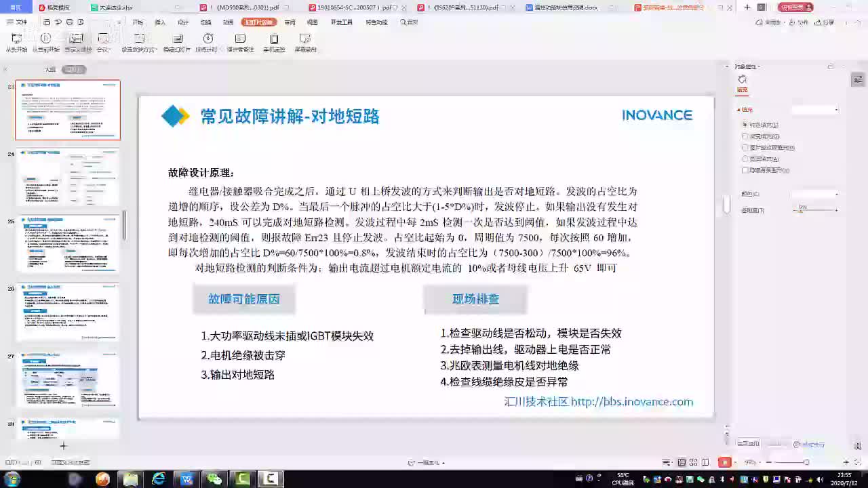Viewport: 868px width, 488px height.
Task: Click the save icon in quick toolbar
Action: pyautogui.click(x=46, y=22)
